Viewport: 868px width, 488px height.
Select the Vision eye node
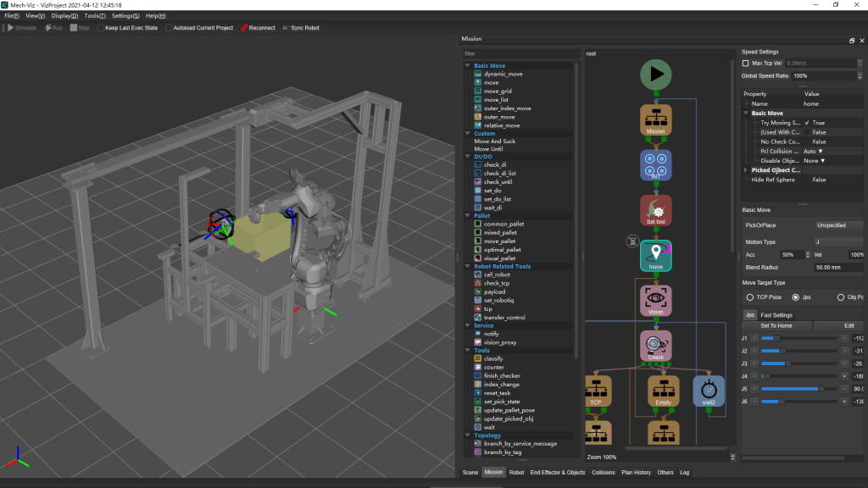[x=655, y=299]
